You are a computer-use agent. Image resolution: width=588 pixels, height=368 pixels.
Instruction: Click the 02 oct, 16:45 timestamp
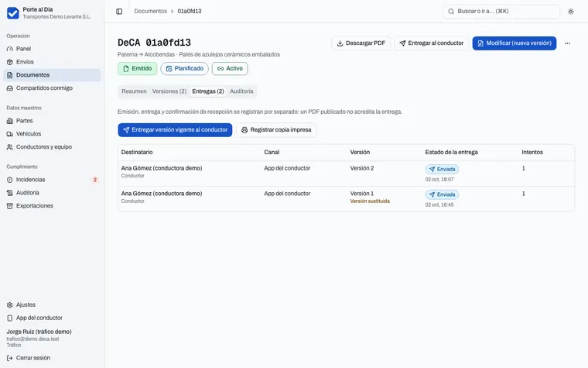tap(439, 205)
